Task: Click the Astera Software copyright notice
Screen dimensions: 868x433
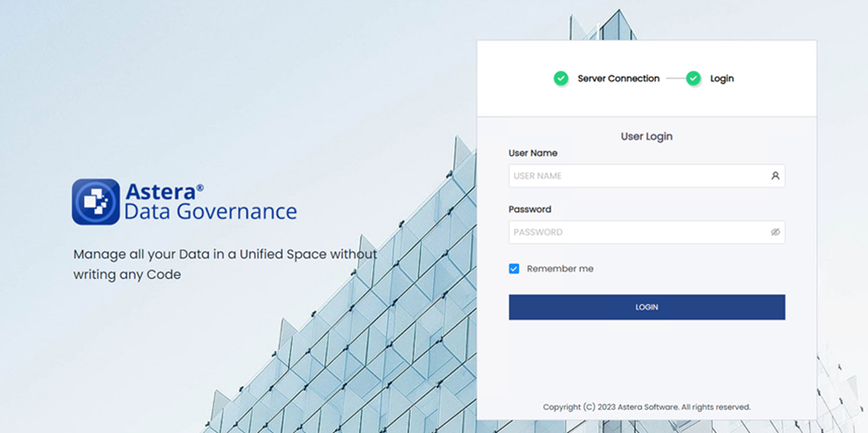Action: pos(646,407)
